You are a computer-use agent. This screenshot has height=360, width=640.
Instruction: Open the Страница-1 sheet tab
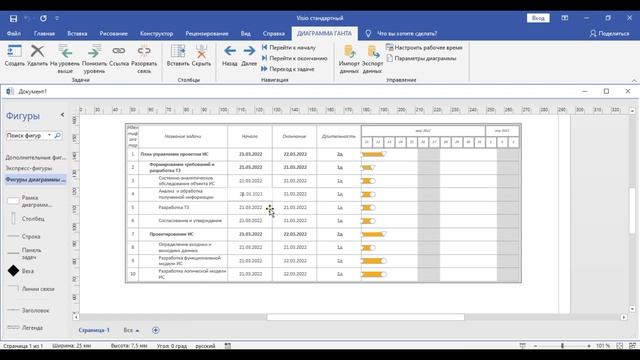point(94,330)
